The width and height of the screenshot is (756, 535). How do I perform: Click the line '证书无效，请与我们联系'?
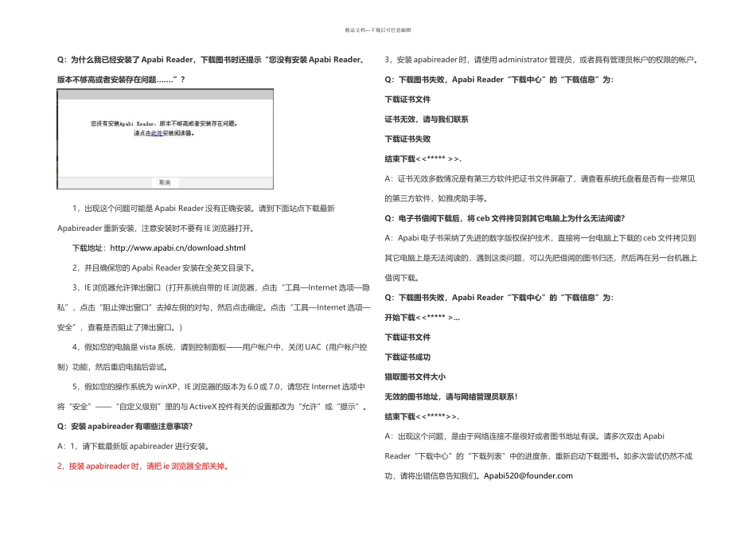coord(427,119)
